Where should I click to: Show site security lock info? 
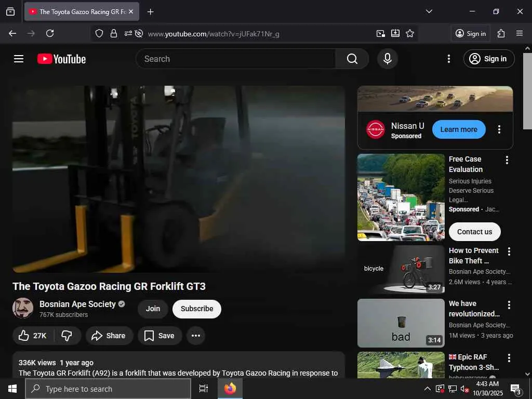[x=114, y=33]
